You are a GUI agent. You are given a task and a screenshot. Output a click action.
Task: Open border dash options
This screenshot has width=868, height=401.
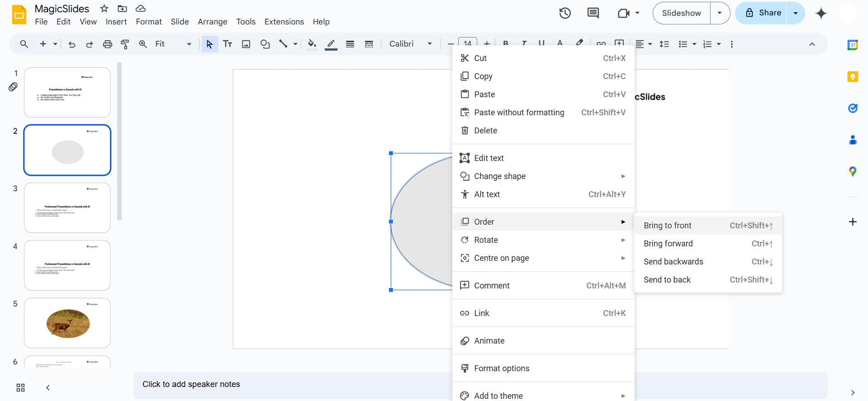click(369, 44)
